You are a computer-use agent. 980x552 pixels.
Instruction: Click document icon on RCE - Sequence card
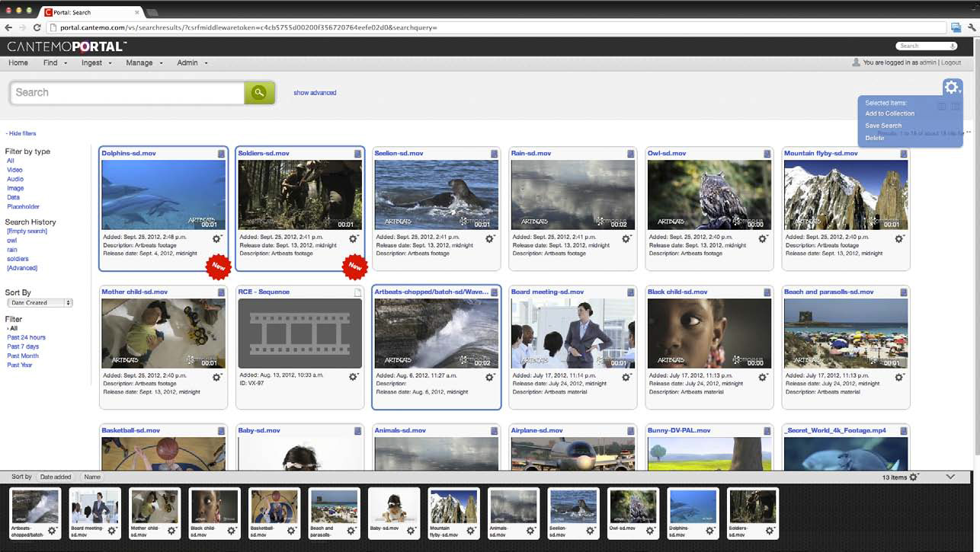click(x=357, y=292)
